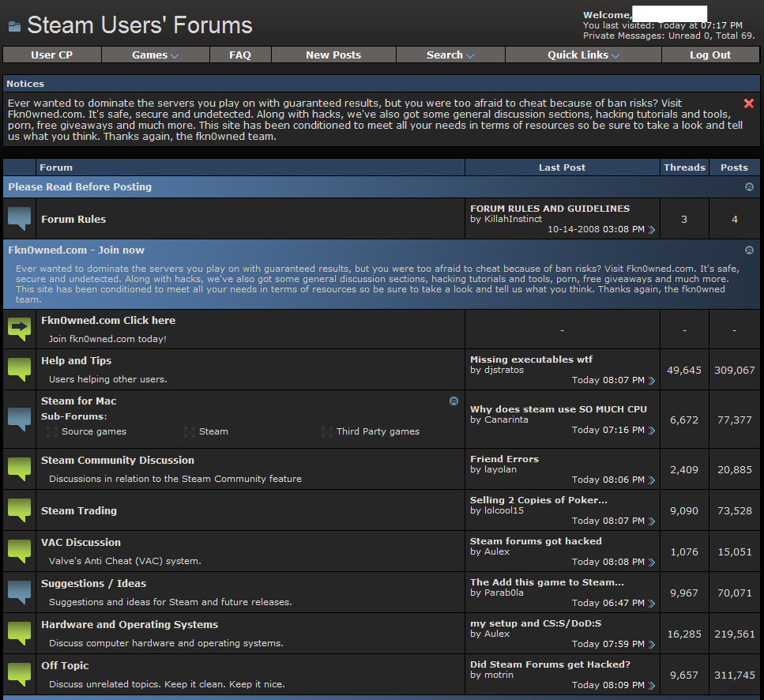View profile of user motrin
The height and width of the screenshot is (700, 764).
(499, 676)
